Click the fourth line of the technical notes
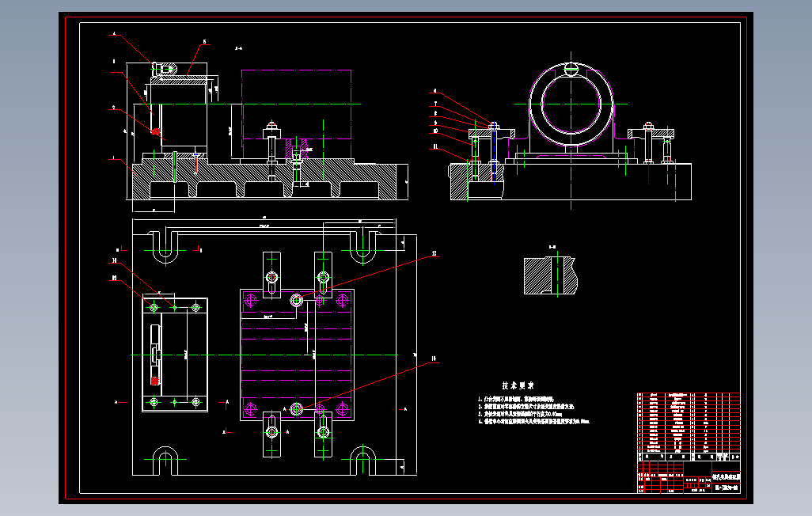 533,421
